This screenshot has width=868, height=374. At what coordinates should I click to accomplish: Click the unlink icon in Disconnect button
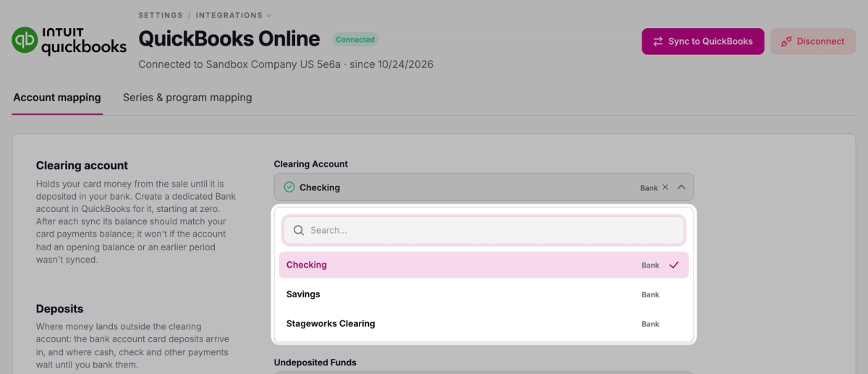[x=786, y=41]
